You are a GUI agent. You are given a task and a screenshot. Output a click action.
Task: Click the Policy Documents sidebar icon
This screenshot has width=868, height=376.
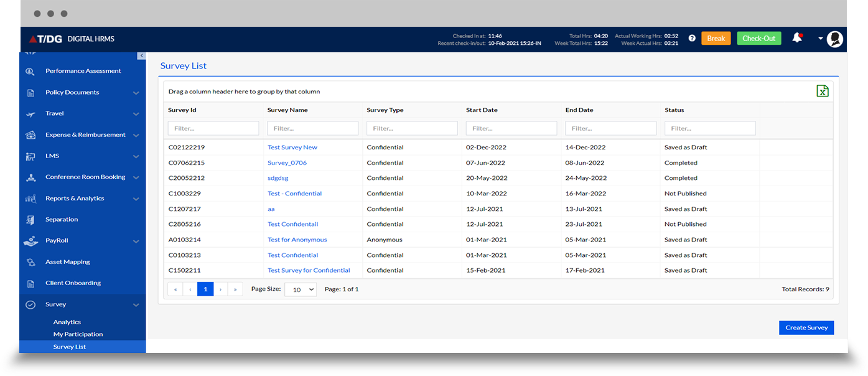pos(30,93)
